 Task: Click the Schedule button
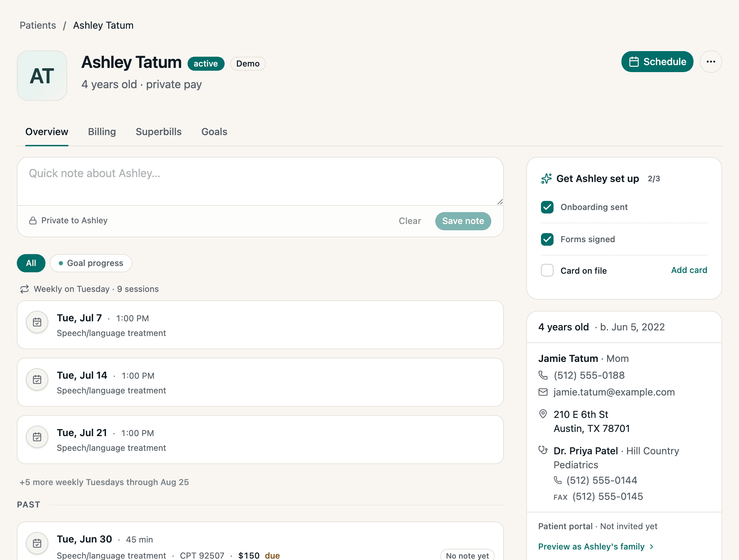pyautogui.click(x=657, y=62)
